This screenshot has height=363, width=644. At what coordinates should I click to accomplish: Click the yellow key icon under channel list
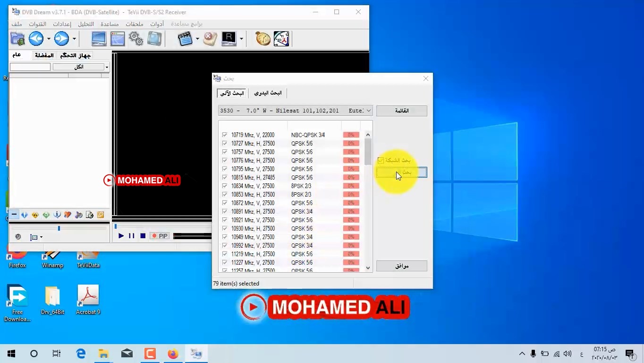click(101, 215)
